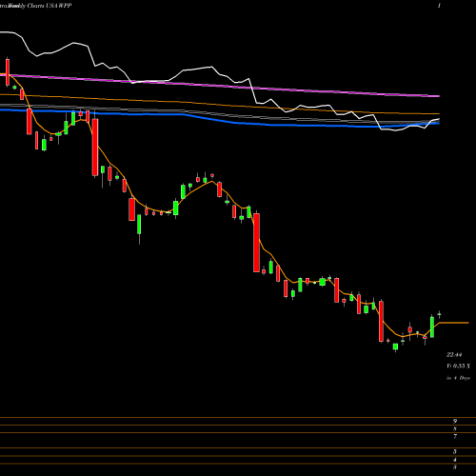
Task: Click the 22.44 price label
Action: (x=454, y=354)
